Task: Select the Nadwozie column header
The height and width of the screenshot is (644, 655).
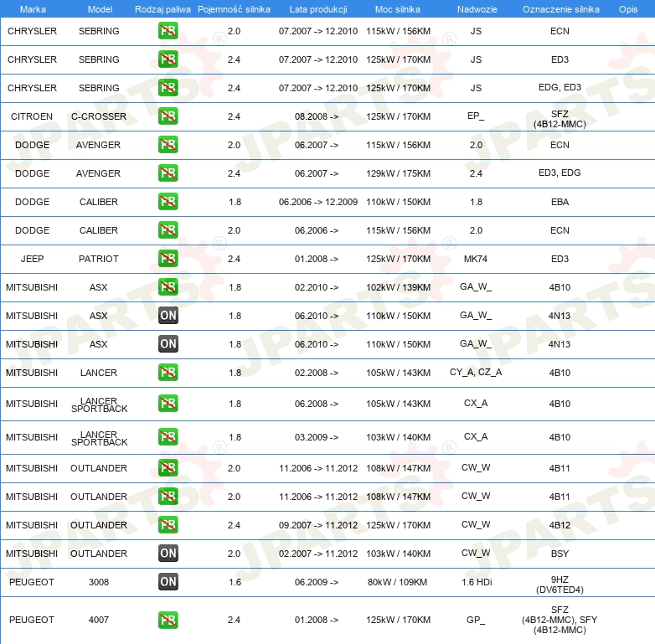Action: 477,9
